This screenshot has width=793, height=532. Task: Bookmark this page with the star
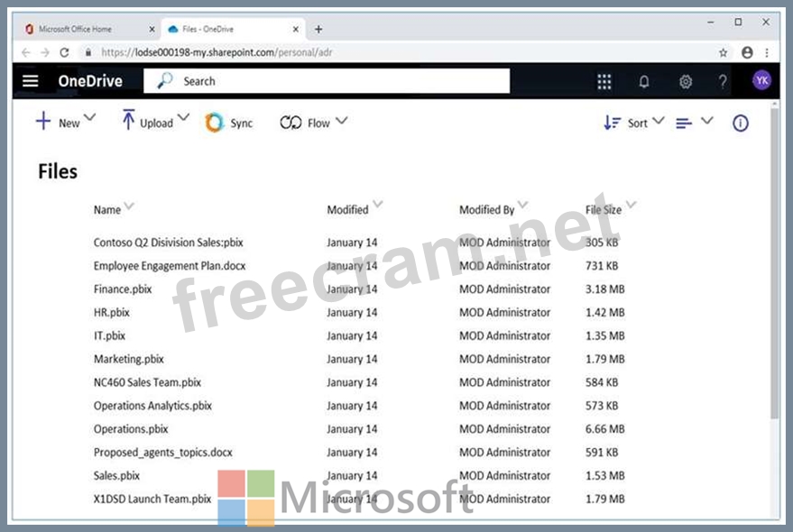724,52
